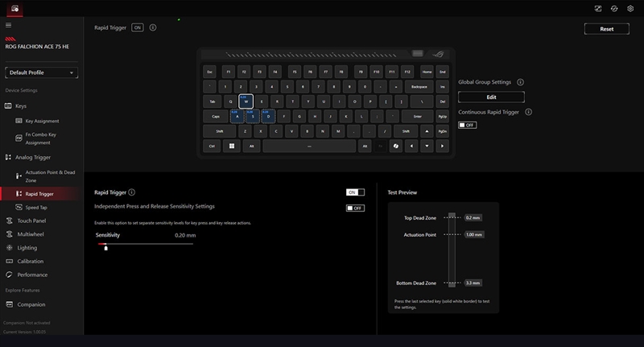Select the W key on keyboard diagram
644x347 pixels.
pos(246,101)
